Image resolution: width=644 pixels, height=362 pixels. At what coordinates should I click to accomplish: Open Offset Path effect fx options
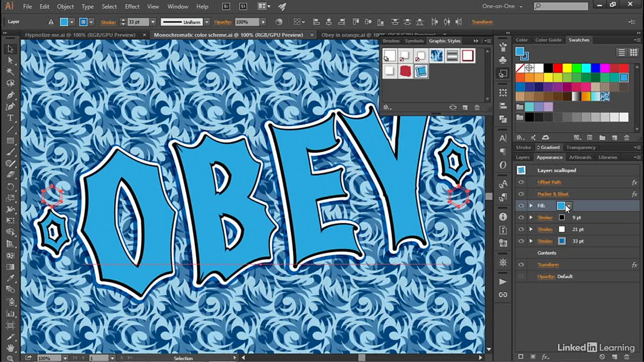coord(634,182)
